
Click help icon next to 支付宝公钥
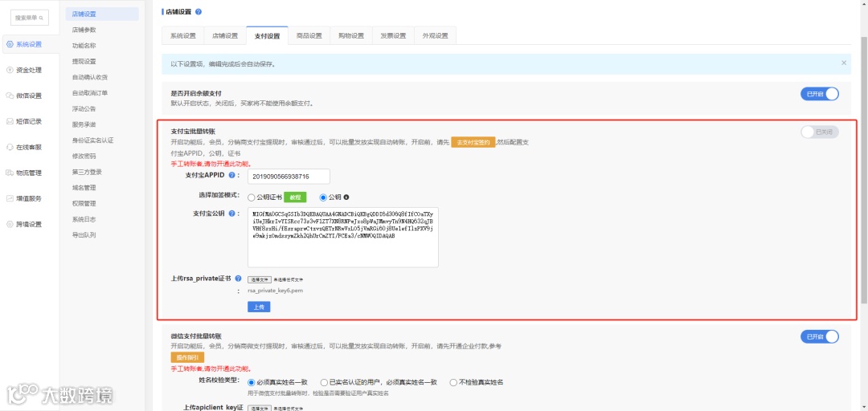pyautogui.click(x=232, y=213)
